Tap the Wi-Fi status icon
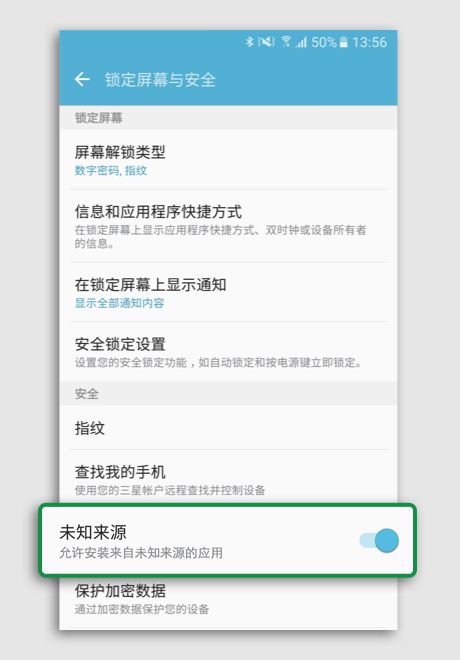The width and height of the screenshot is (460, 660). 286,41
